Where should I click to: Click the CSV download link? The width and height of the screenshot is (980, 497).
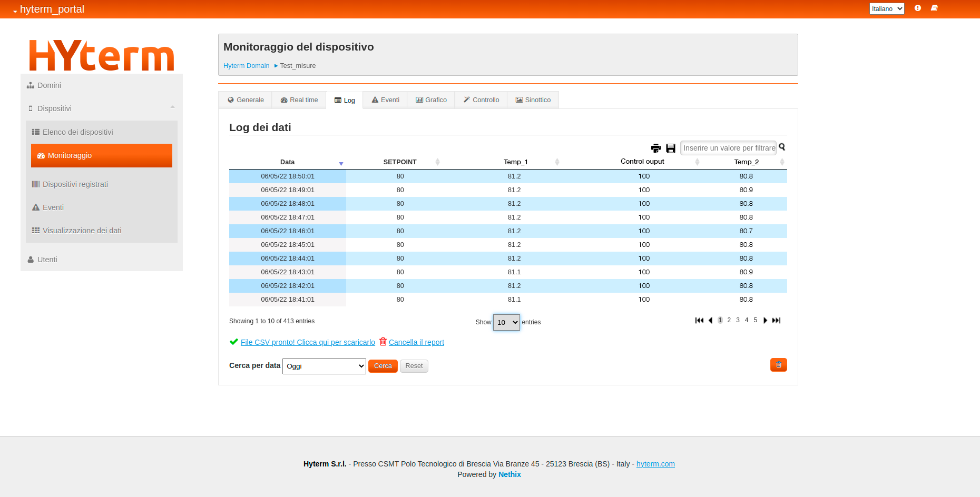pyautogui.click(x=308, y=342)
